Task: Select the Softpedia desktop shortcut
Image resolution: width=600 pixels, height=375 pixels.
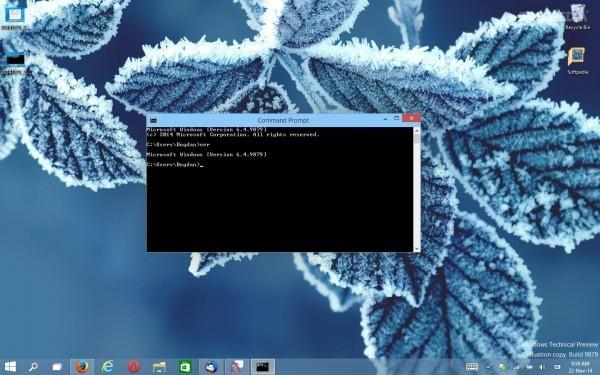Action: [x=577, y=61]
